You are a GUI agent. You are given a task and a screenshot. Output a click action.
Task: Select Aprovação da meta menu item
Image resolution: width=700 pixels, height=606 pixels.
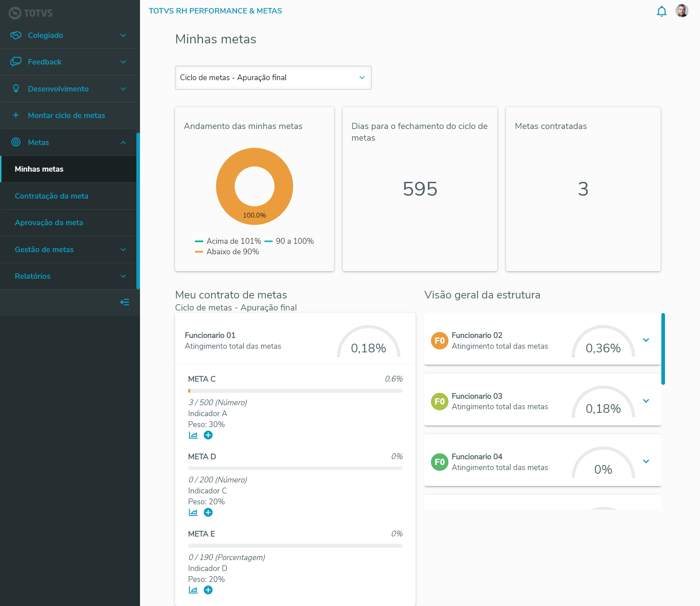[49, 223]
